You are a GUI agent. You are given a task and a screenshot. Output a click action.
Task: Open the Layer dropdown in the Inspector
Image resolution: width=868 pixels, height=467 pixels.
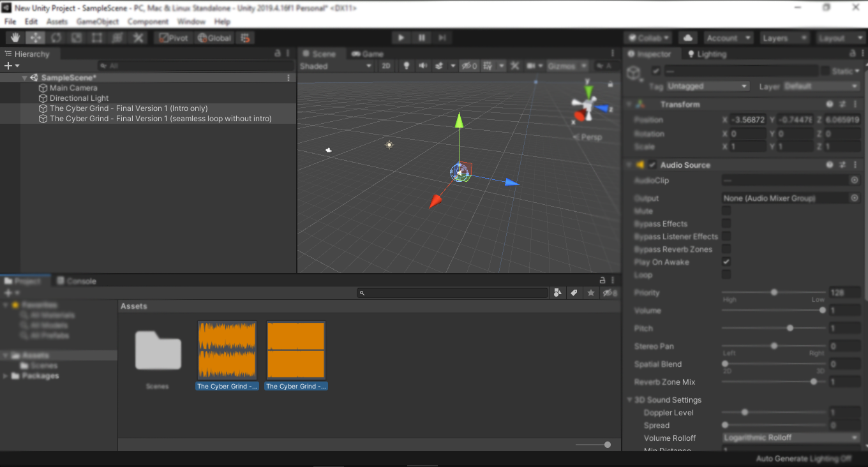point(821,86)
